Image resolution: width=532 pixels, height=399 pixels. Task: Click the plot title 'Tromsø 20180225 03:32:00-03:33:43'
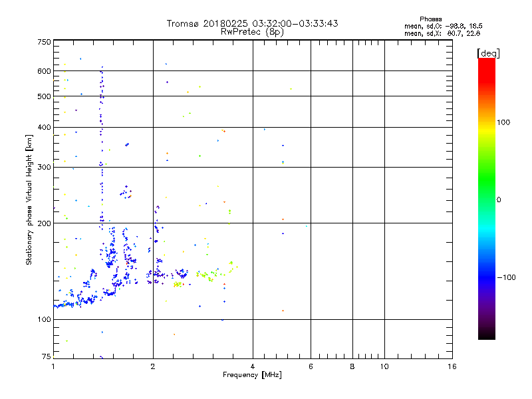pos(252,23)
